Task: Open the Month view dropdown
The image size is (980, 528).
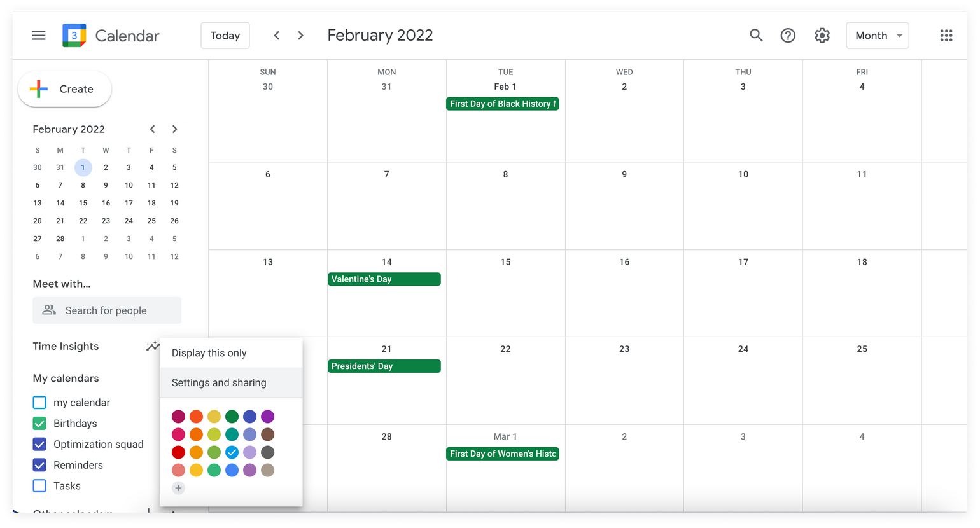Action: pyautogui.click(x=878, y=36)
